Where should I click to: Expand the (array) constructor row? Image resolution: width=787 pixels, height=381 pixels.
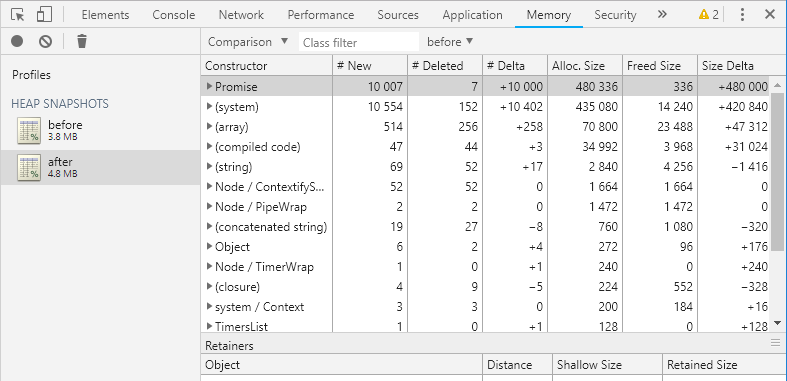tap(209, 126)
